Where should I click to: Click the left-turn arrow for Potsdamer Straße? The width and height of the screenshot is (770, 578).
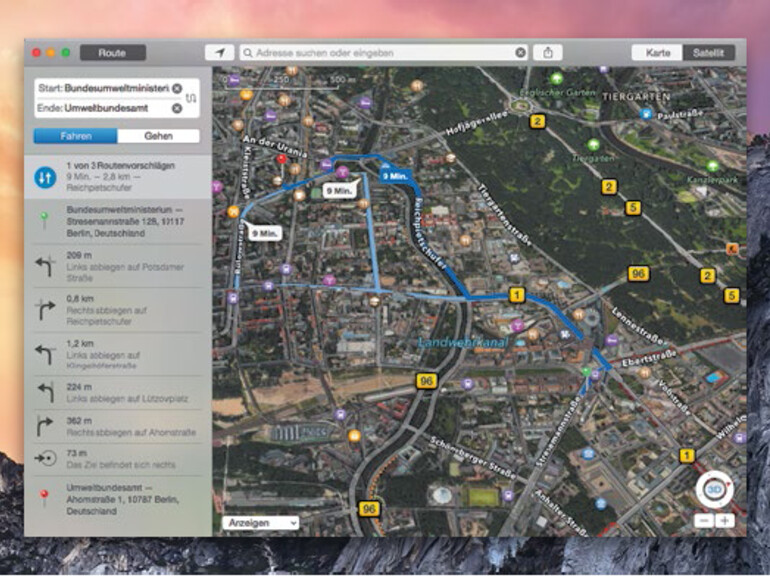pos(45,266)
